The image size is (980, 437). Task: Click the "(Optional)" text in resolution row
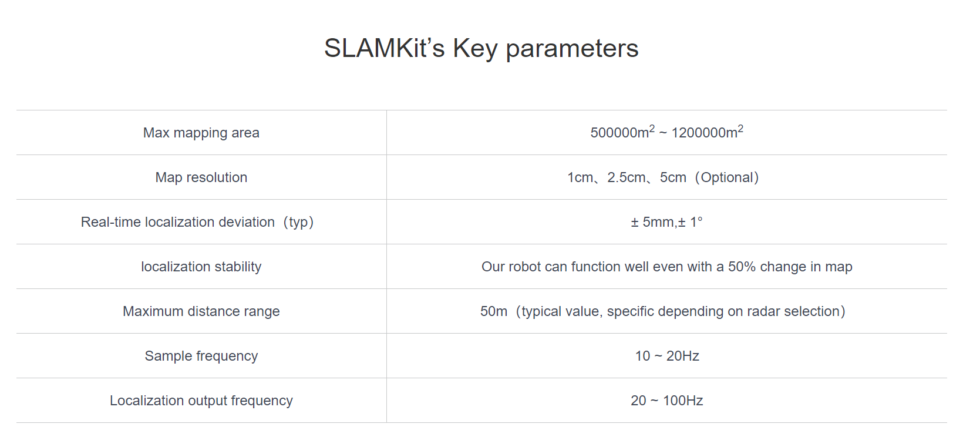pos(727,177)
